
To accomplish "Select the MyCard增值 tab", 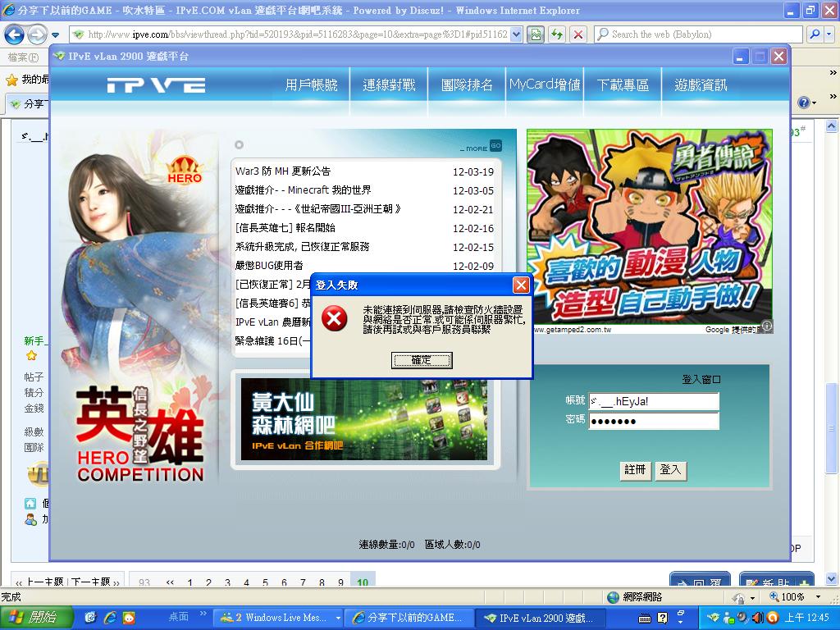I will (x=544, y=84).
